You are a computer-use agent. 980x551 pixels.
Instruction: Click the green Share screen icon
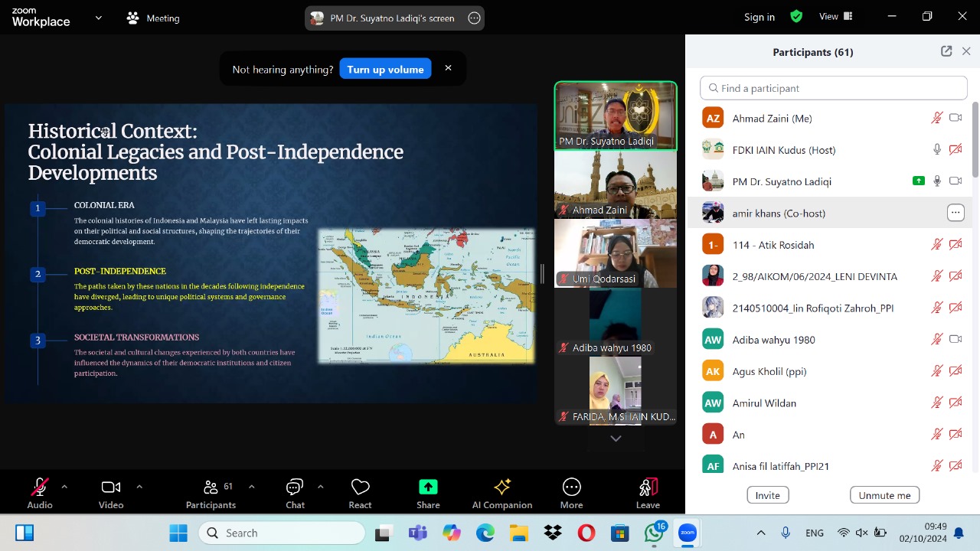coord(428,487)
